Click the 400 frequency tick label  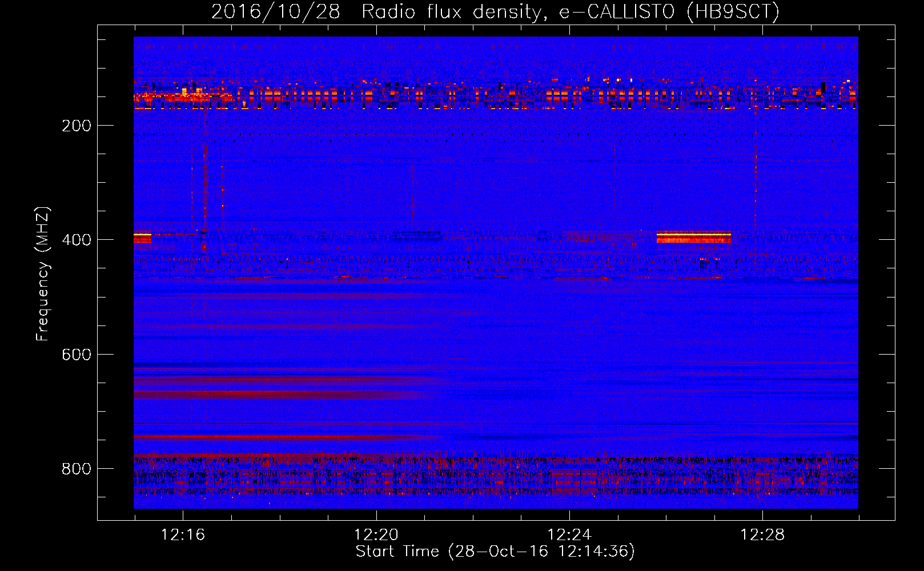(x=77, y=240)
